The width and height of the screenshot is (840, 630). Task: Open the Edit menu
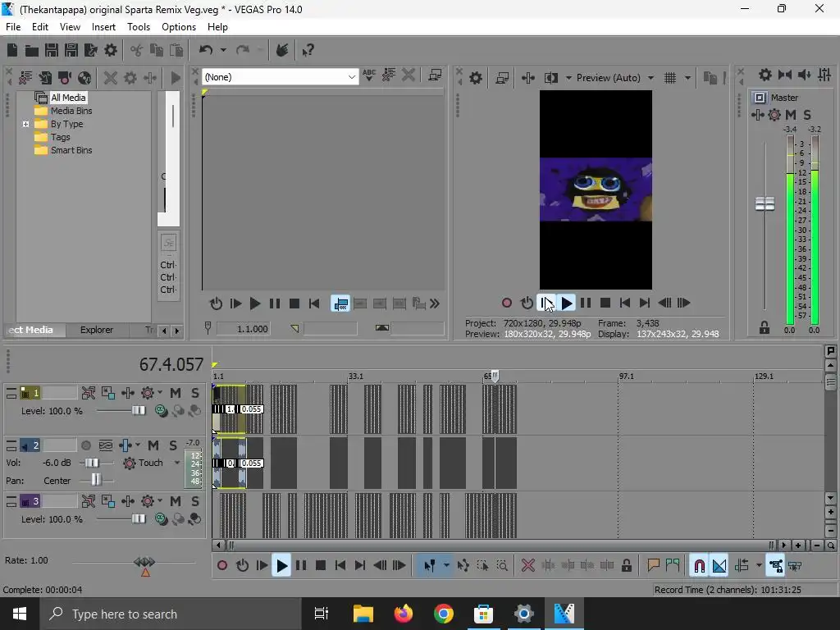point(39,27)
